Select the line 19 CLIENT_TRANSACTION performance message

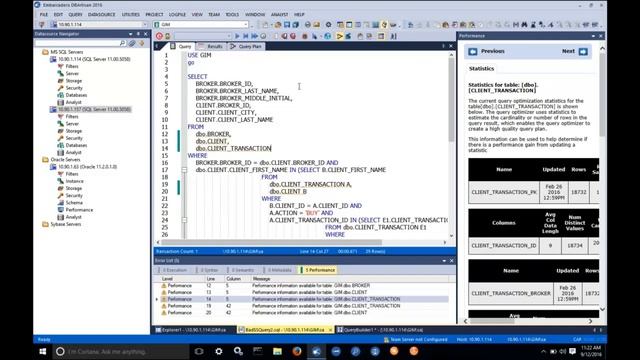tap(326, 306)
